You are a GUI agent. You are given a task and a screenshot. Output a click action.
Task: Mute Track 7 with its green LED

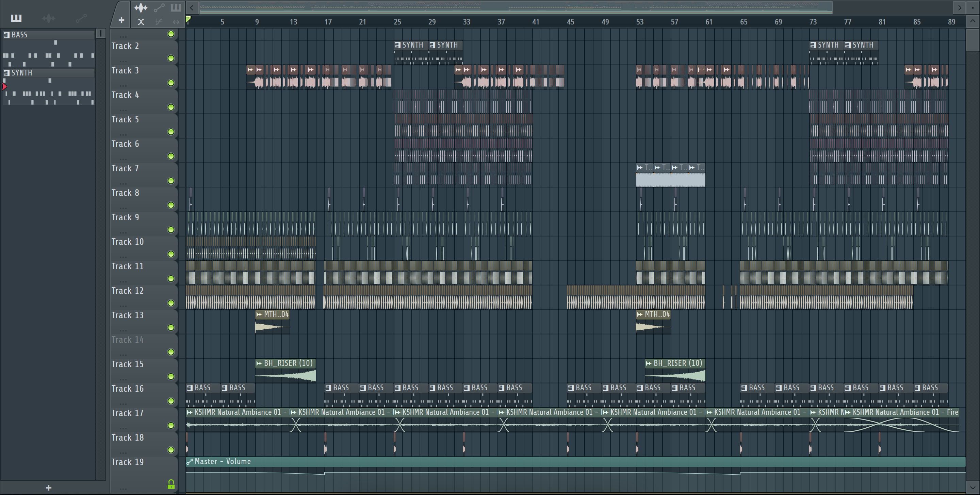click(x=171, y=181)
